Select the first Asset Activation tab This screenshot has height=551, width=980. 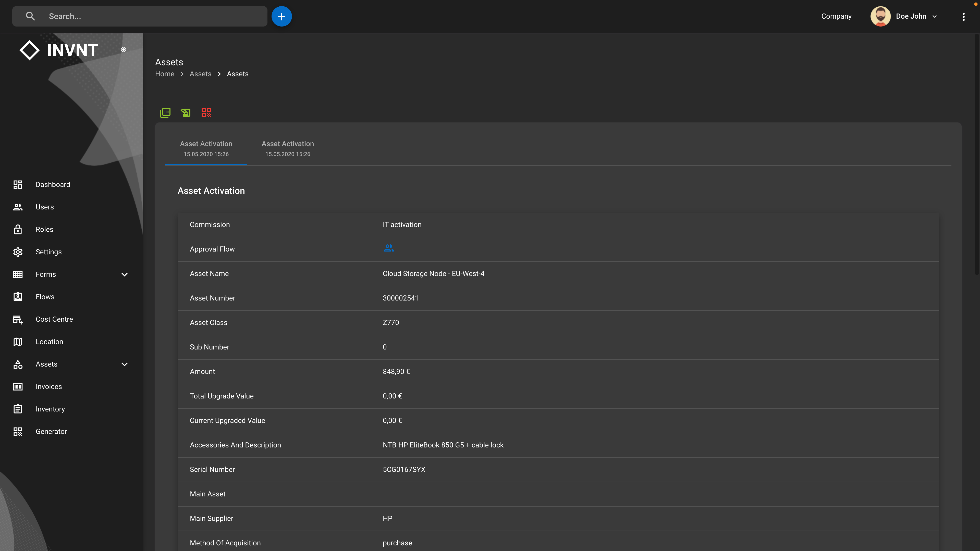206,148
